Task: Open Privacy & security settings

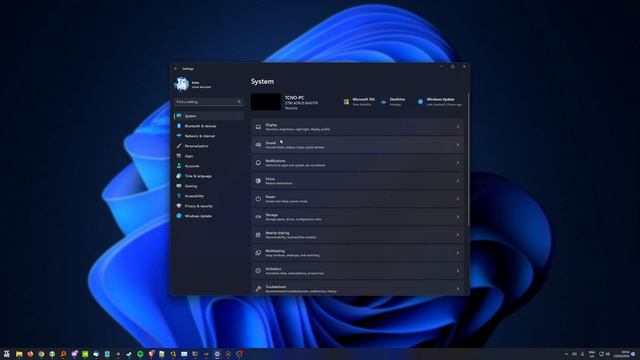Action: pos(209,206)
